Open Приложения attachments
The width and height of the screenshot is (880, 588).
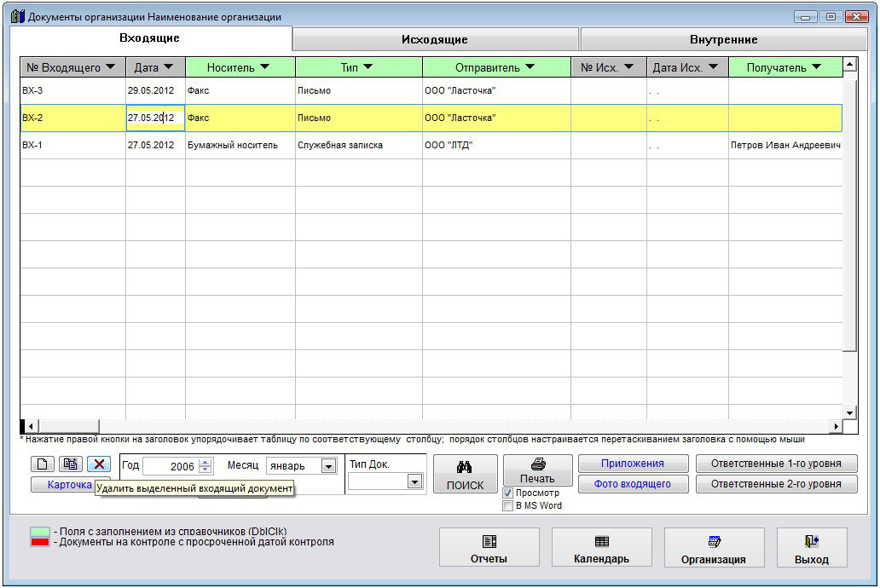633,464
